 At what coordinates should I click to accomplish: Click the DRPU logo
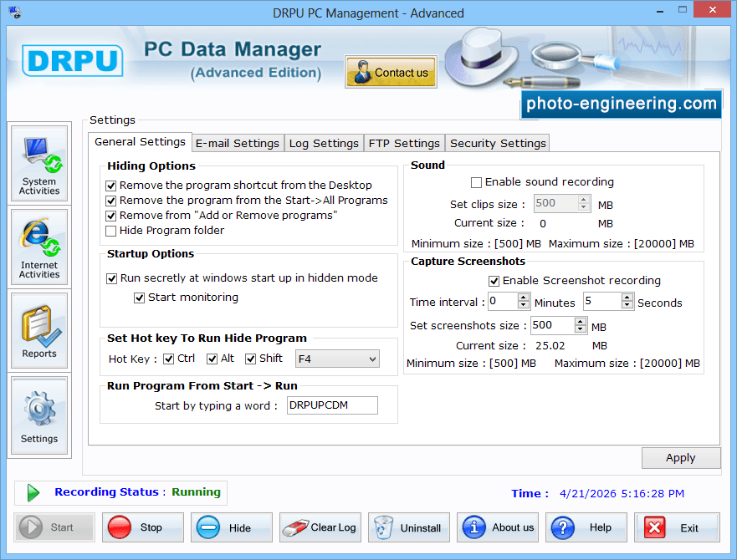click(73, 61)
